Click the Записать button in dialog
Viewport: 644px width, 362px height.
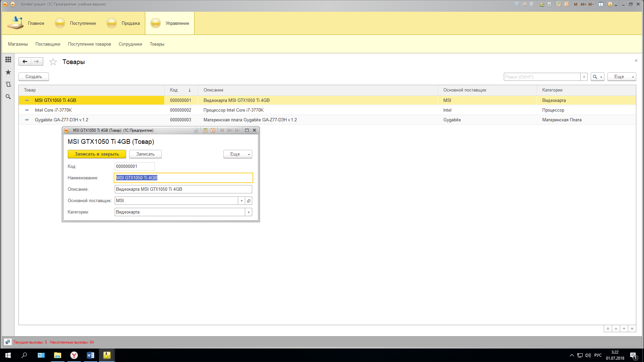(x=145, y=154)
